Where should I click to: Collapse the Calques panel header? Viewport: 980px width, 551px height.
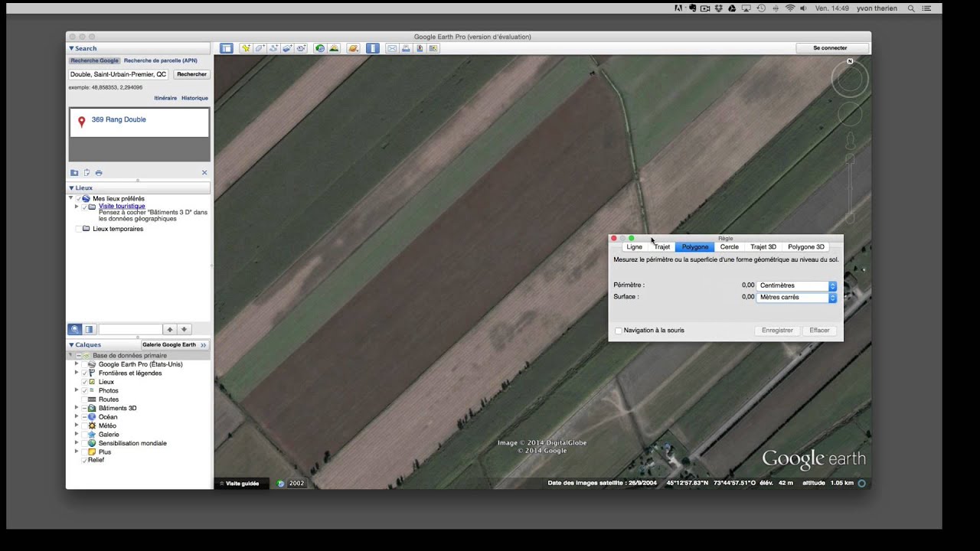pos(104,344)
